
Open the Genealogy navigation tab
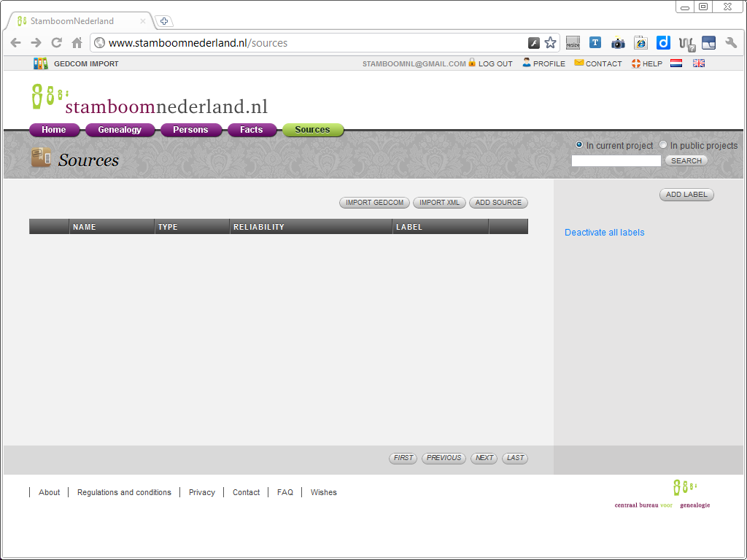[120, 130]
